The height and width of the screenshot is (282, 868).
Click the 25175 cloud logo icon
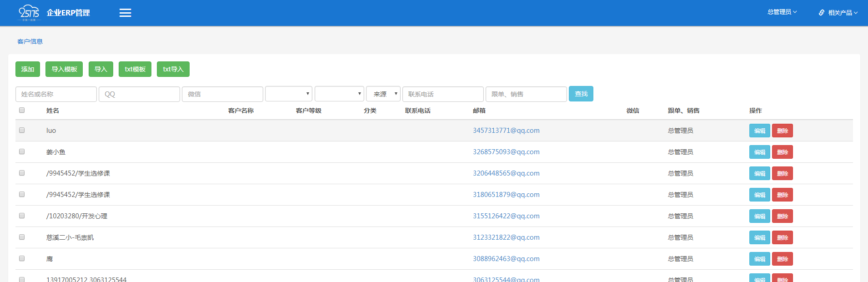29,13
